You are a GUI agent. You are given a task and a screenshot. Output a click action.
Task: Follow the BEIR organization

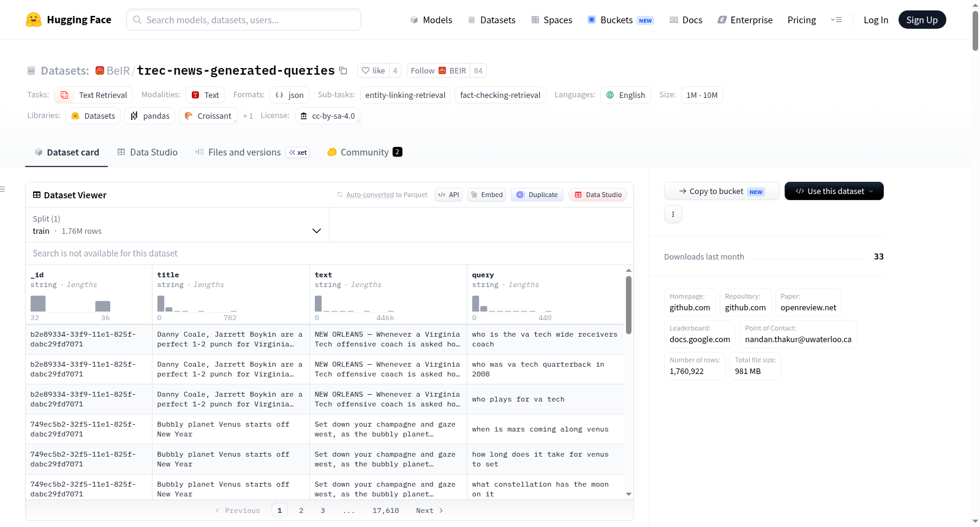click(x=439, y=70)
